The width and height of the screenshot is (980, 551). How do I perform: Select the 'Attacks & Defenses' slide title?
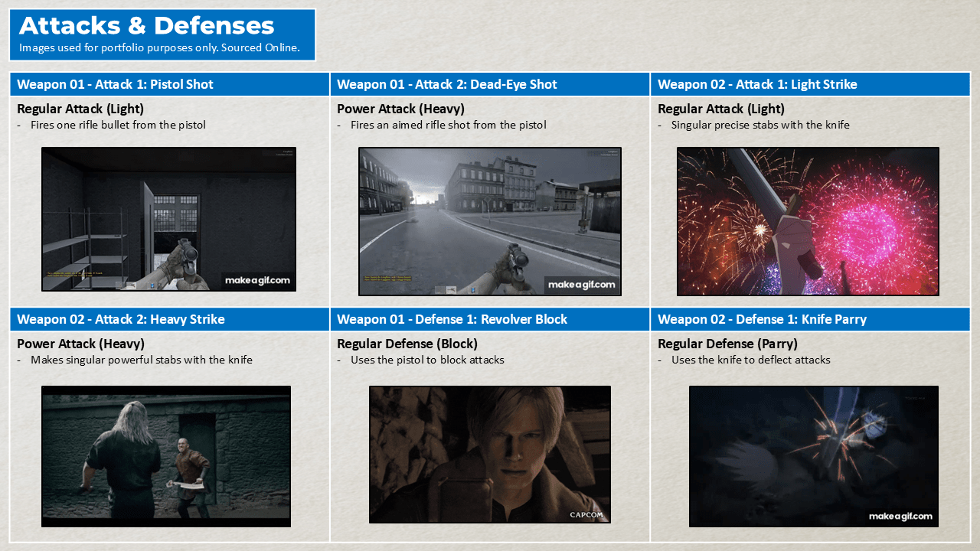pos(146,26)
